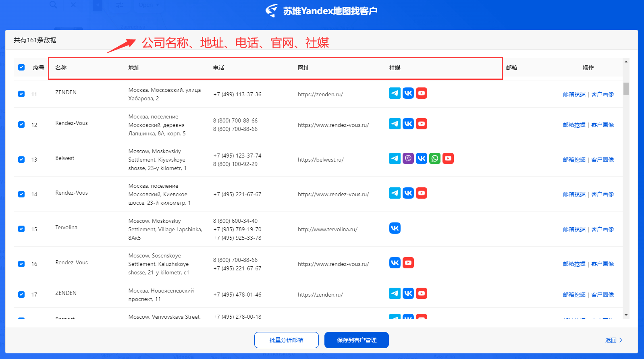Click the bird logo beside the title

tap(272, 10)
